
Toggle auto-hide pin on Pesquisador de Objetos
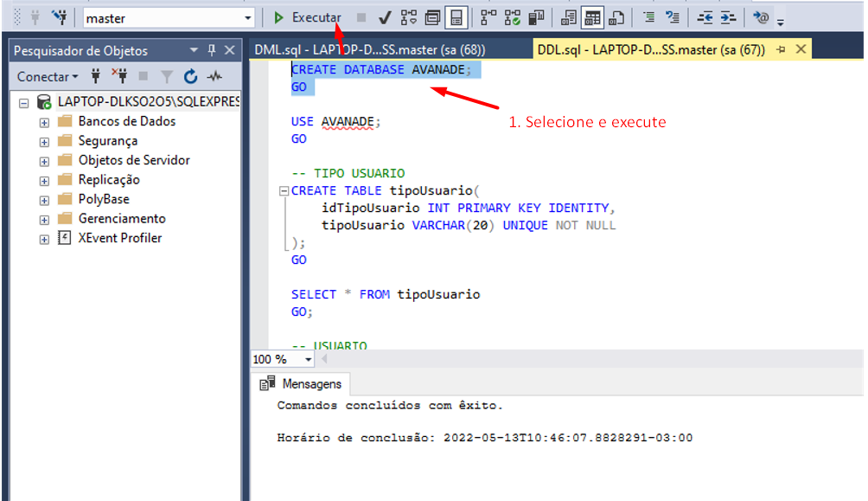coord(212,50)
